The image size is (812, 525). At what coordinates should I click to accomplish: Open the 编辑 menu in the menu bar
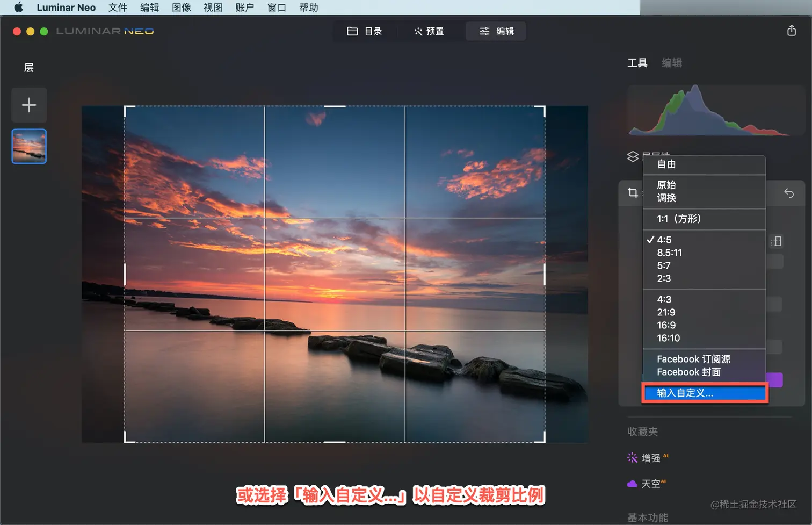(x=150, y=8)
